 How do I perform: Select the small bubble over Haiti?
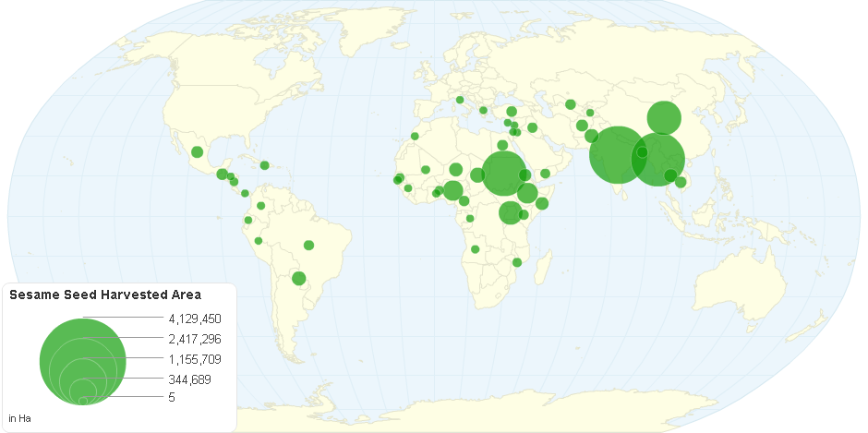[x=264, y=165]
